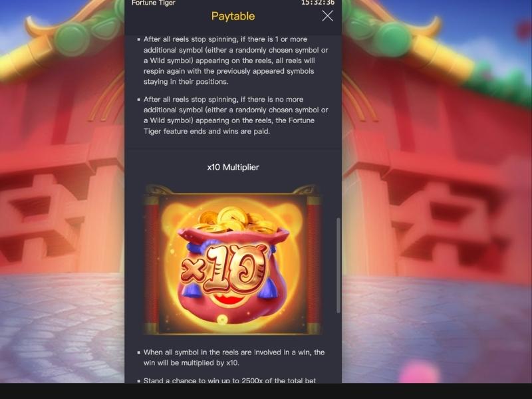
Task: Close the Paytable panel with the X
Action: (327, 16)
